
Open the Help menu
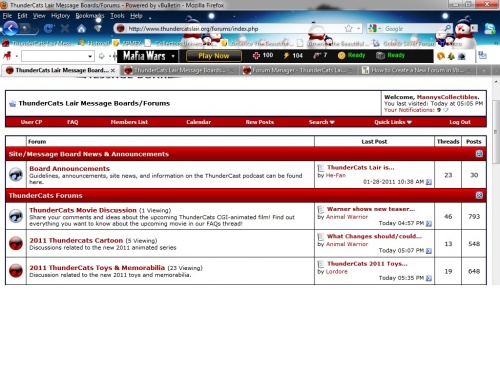136,16
